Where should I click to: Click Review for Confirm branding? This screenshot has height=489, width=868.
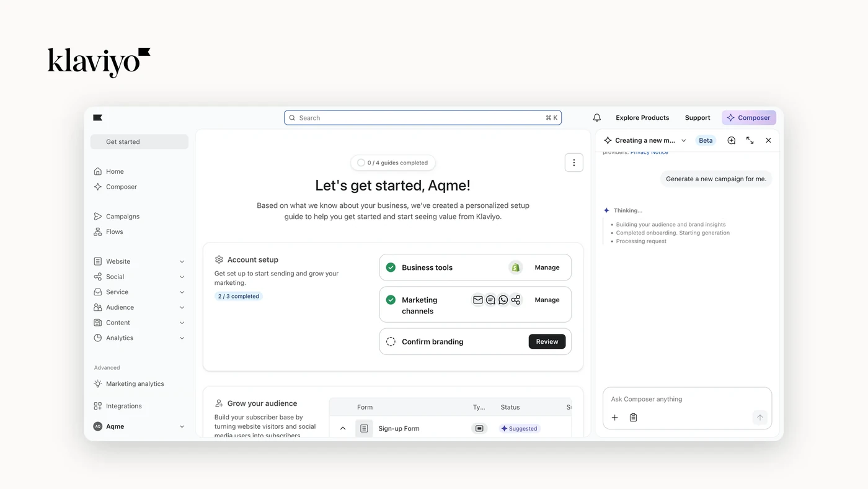tap(547, 342)
